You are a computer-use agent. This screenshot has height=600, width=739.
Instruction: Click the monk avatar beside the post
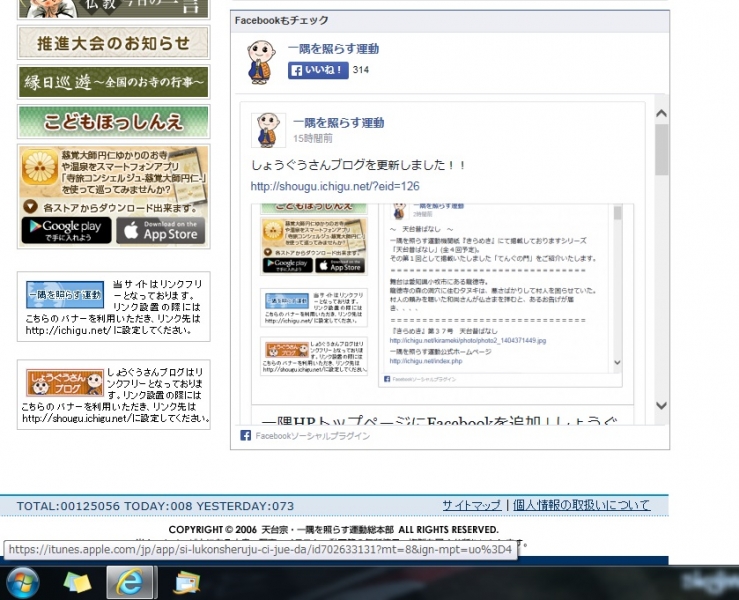268,128
